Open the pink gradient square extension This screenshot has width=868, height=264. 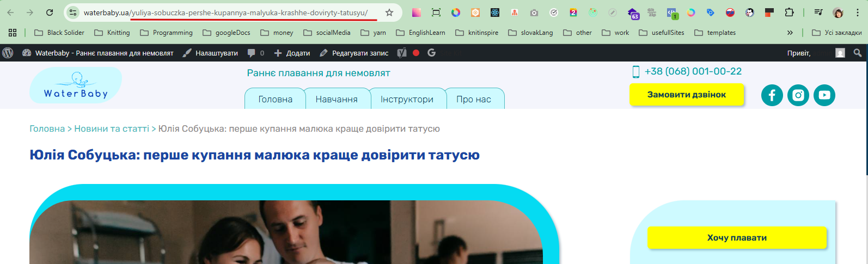point(417,13)
